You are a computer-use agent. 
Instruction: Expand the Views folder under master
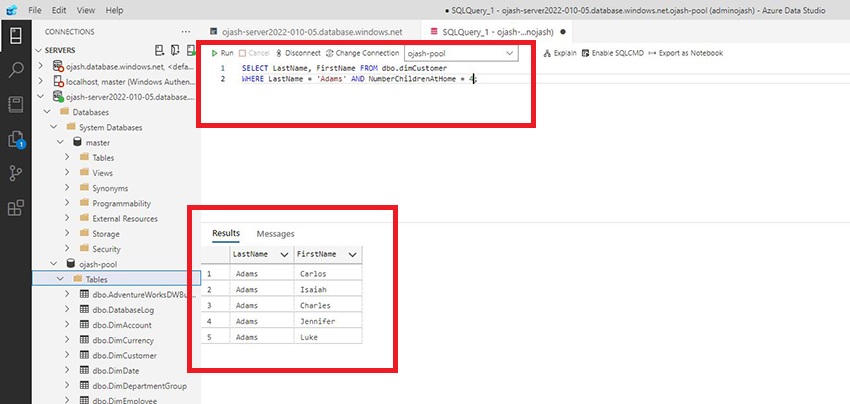tap(67, 172)
